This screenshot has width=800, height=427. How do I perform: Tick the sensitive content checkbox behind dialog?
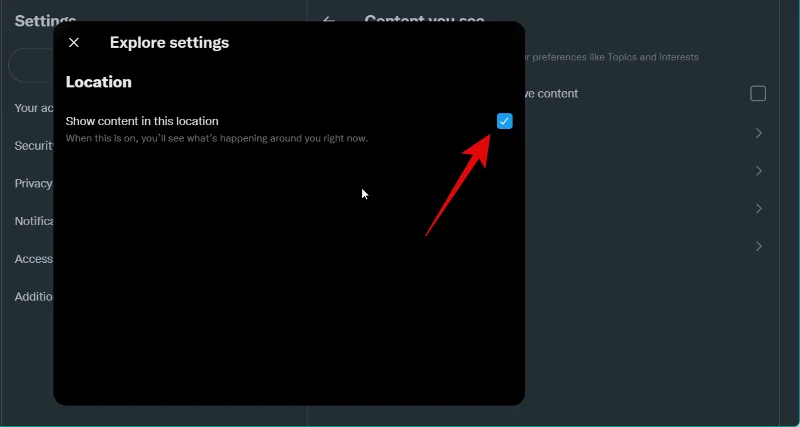point(758,94)
